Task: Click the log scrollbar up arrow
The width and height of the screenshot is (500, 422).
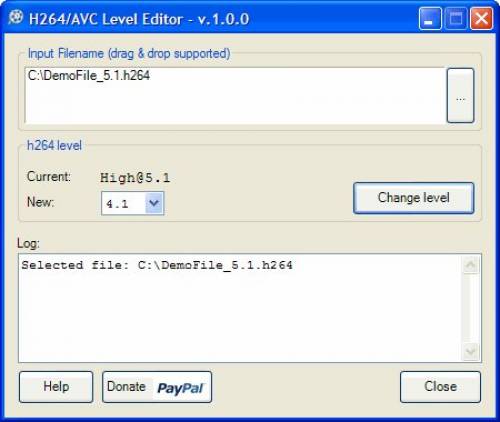Action: coord(471,265)
